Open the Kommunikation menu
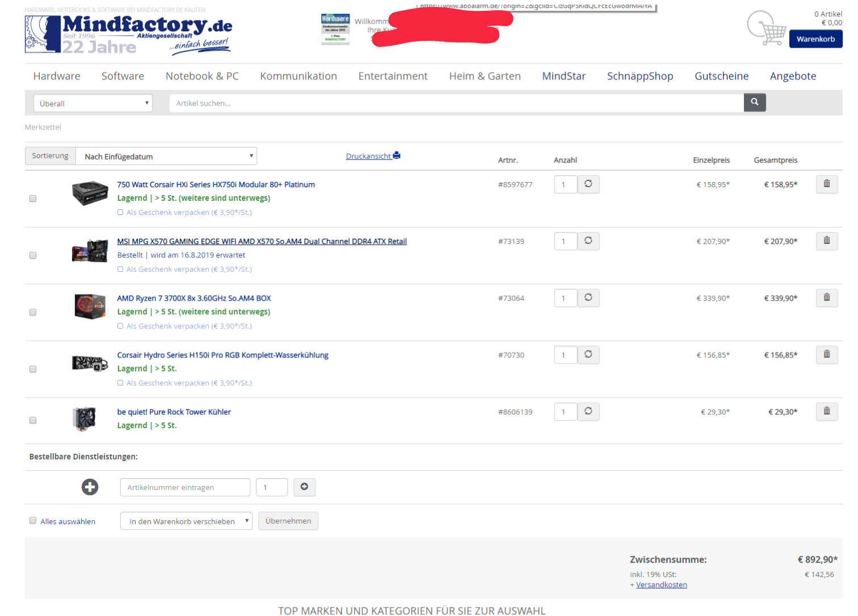The height and width of the screenshot is (616, 858). point(298,76)
